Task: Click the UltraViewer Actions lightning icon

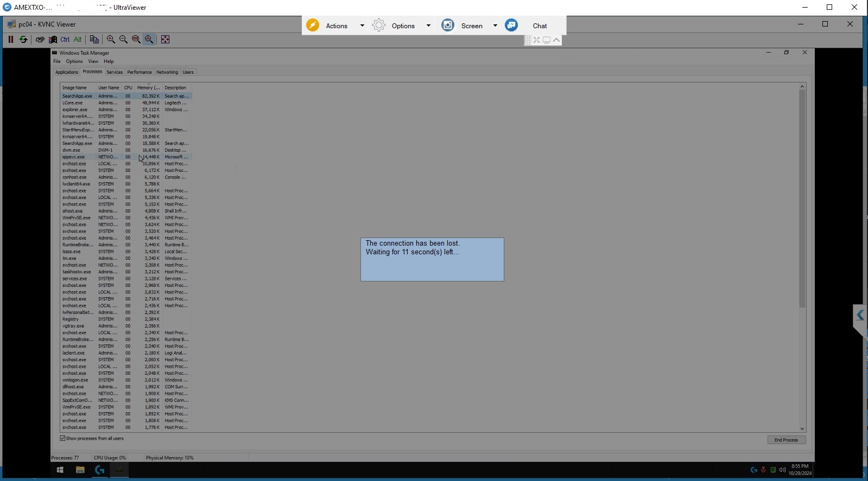Action: click(x=313, y=25)
